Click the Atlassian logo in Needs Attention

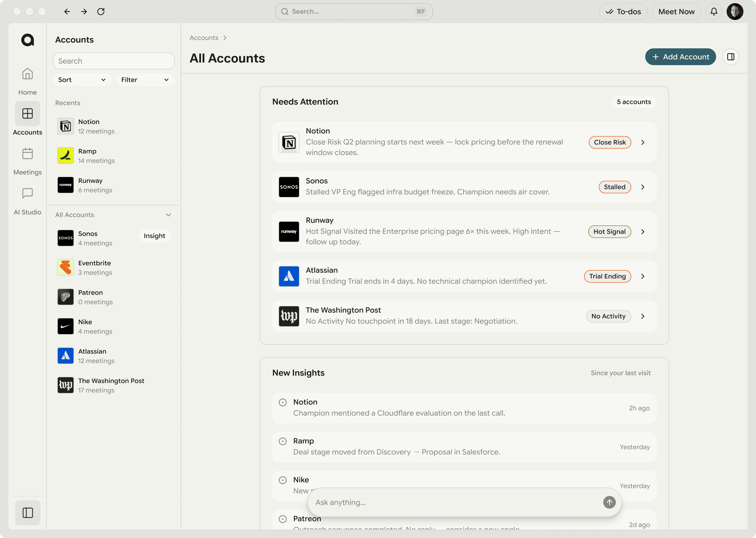[289, 276]
